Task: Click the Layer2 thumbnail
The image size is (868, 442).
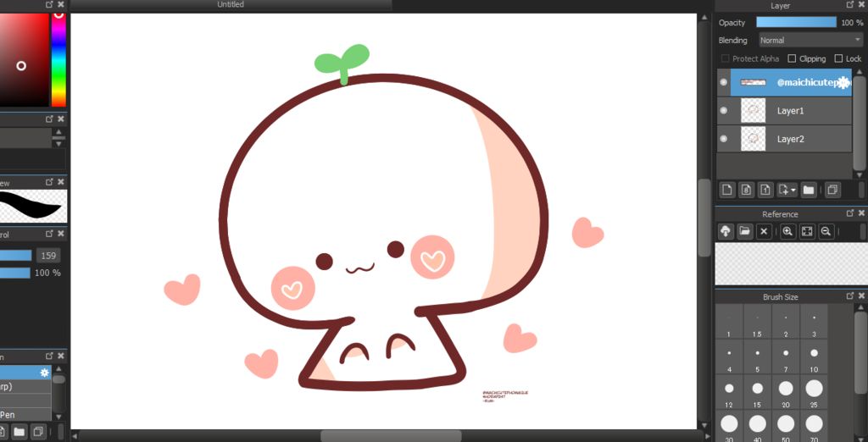Action: (x=753, y=139)
